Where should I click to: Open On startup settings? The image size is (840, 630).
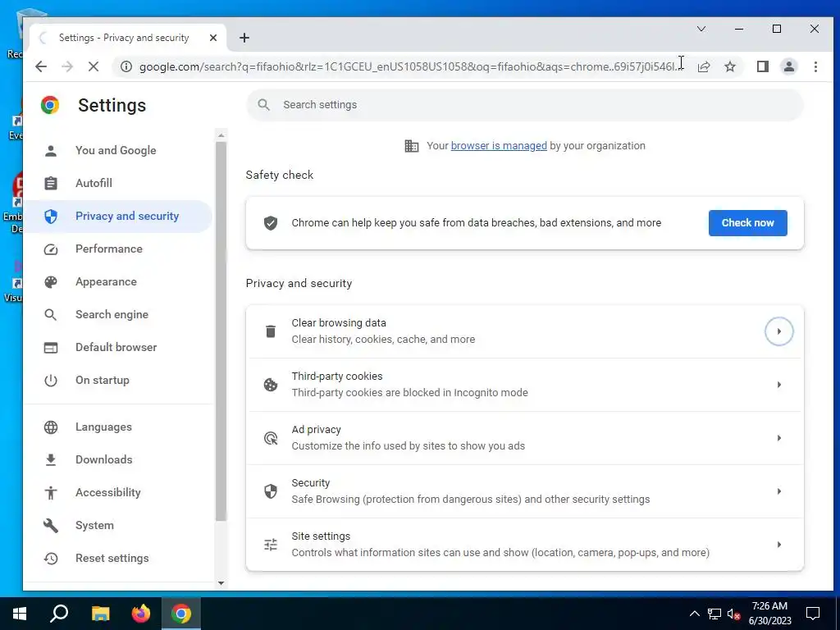click(x=119, y=381)
